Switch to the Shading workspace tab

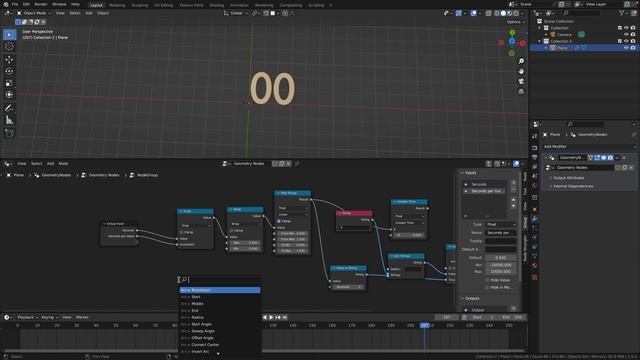(x=217, y=5)
